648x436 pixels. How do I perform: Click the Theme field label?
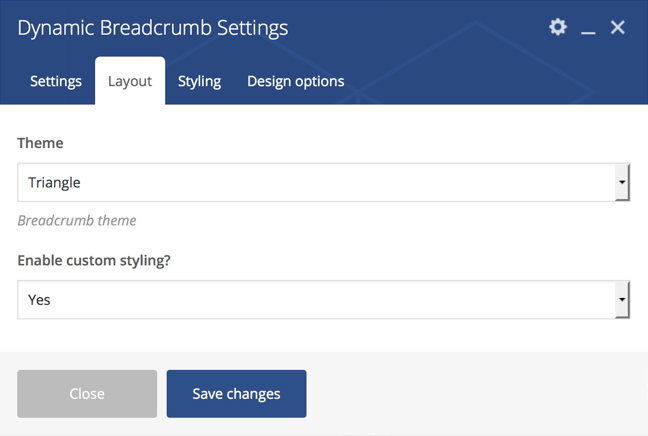pos(40,143)
